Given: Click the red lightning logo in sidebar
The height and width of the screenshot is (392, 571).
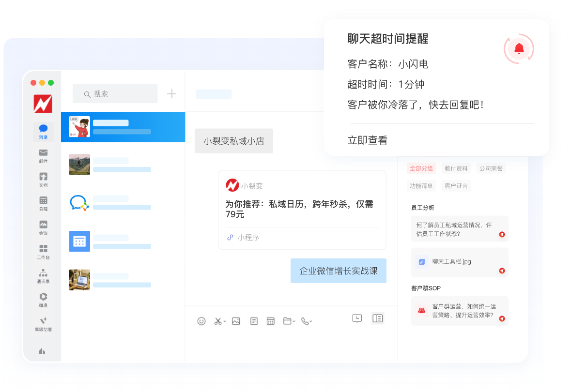Looking at the screenshot, I should coord(43,104).
